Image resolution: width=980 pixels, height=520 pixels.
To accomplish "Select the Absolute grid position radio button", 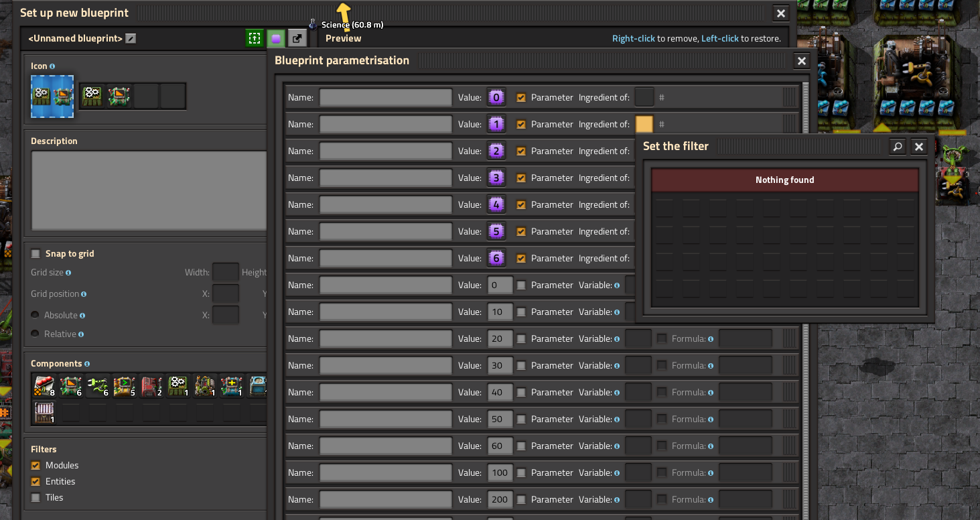I will (x=35, y=315).
